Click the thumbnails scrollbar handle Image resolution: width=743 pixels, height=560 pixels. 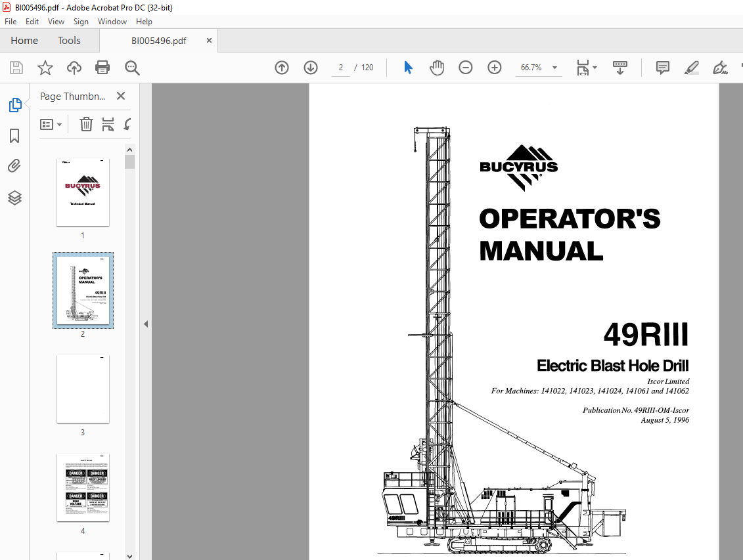click(x=130, y=162)
